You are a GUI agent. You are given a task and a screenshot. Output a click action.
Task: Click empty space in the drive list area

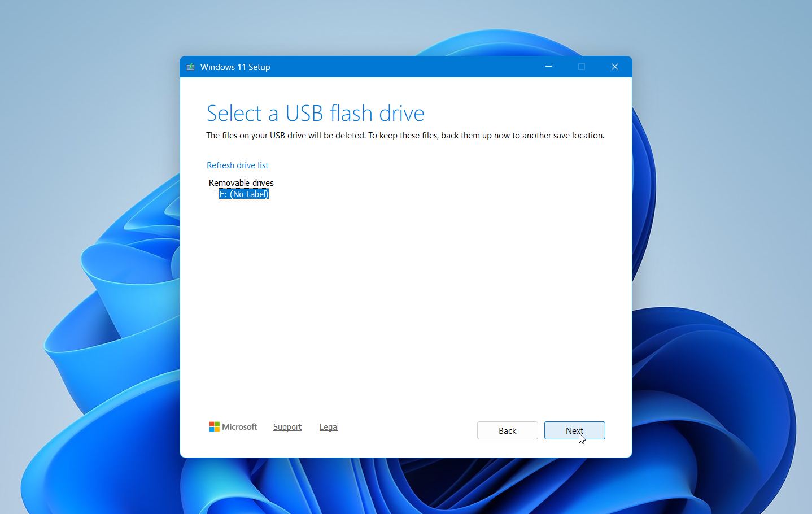coord(407,294)
